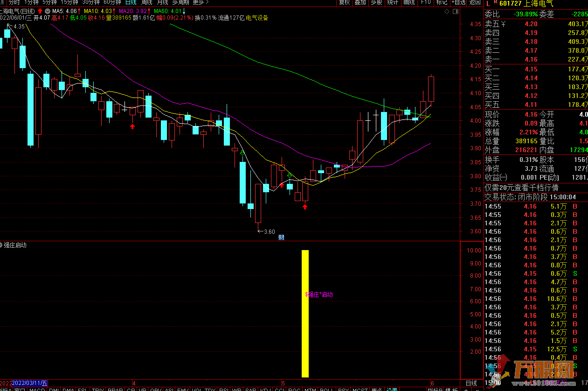Open the F10 company info

coord(425,2)
